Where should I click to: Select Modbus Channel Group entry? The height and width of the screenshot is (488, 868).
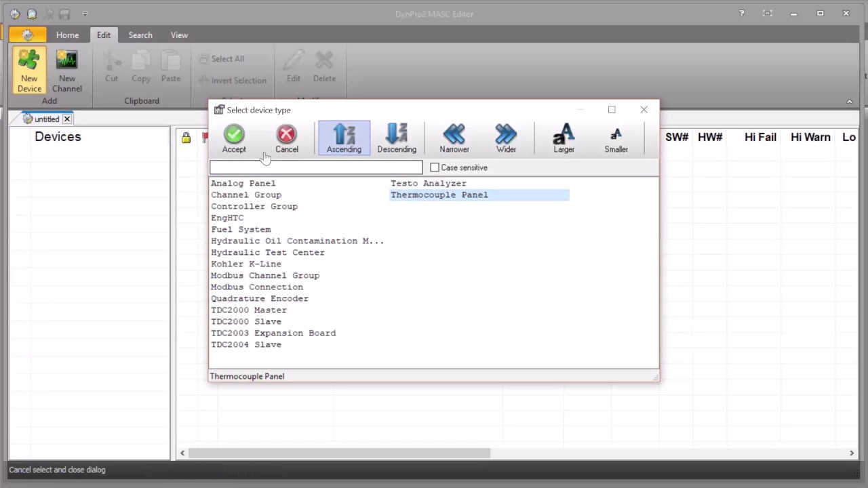tap(265, 275)
